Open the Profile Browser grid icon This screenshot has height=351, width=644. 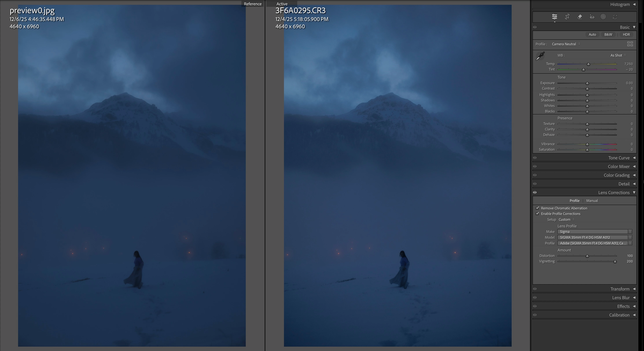(630, 44)
